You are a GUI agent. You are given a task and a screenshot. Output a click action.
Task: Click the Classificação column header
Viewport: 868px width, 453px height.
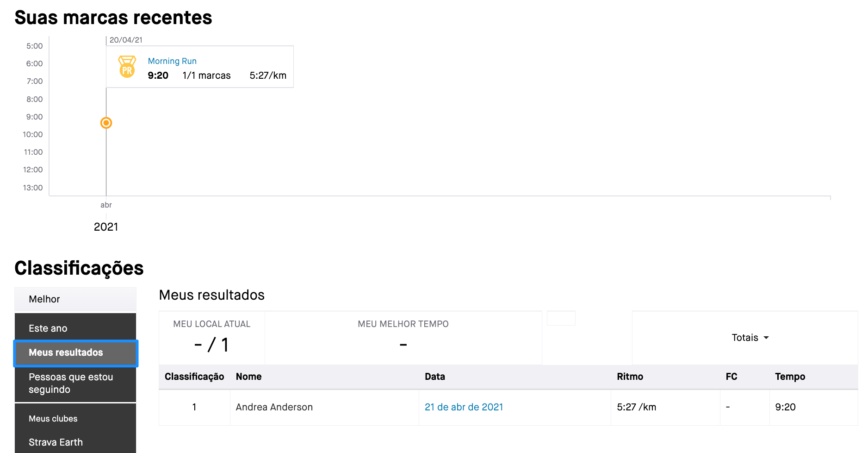(194, 377)
